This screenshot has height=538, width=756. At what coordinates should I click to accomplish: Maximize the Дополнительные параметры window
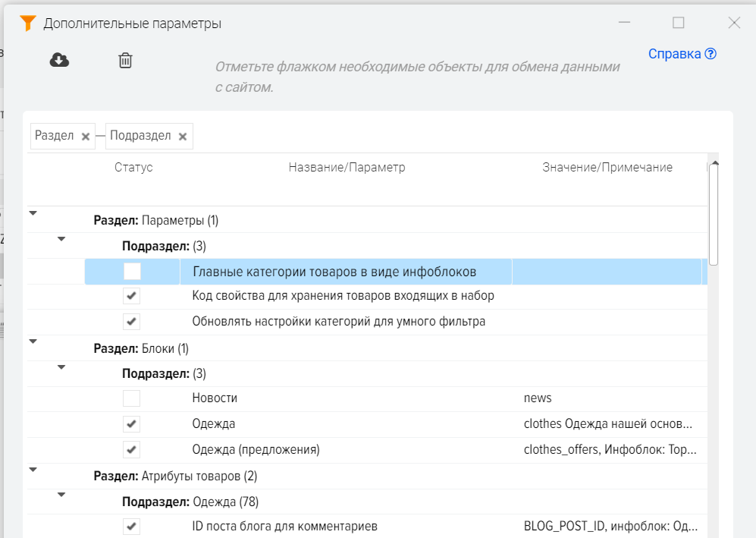(679, 23)
